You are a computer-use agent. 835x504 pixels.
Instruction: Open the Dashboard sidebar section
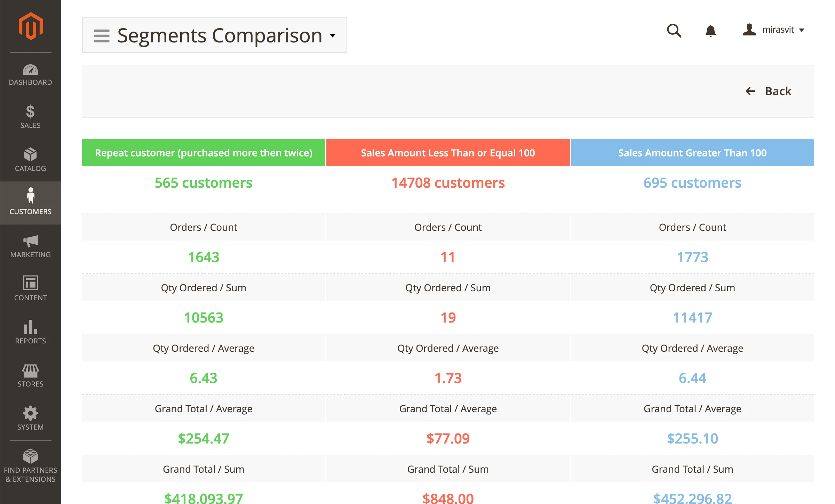point(31,75)
